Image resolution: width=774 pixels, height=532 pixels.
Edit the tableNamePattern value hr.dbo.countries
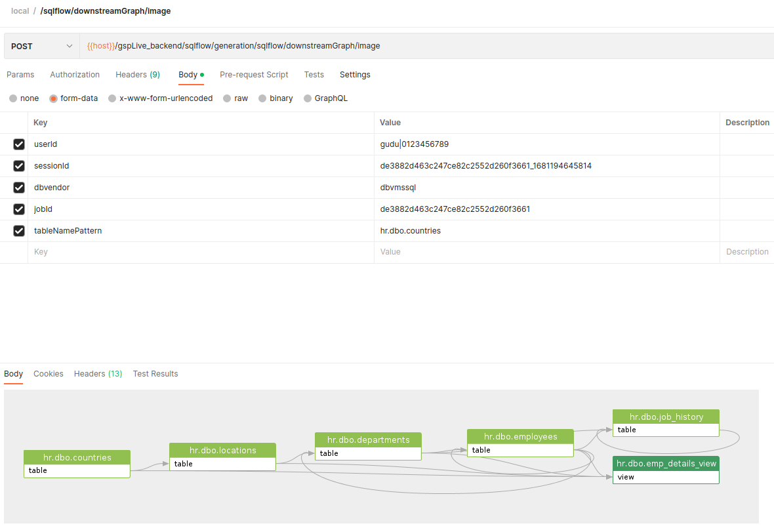(411, 231)
